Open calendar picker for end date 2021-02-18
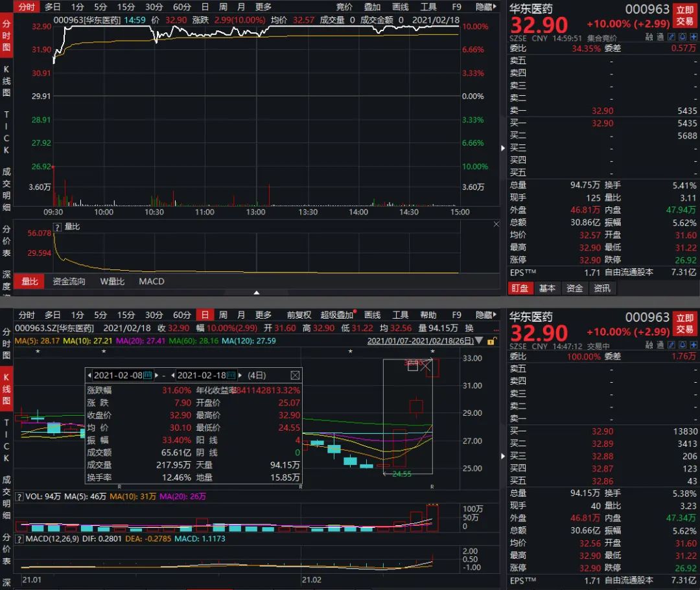 click(231, 376)
